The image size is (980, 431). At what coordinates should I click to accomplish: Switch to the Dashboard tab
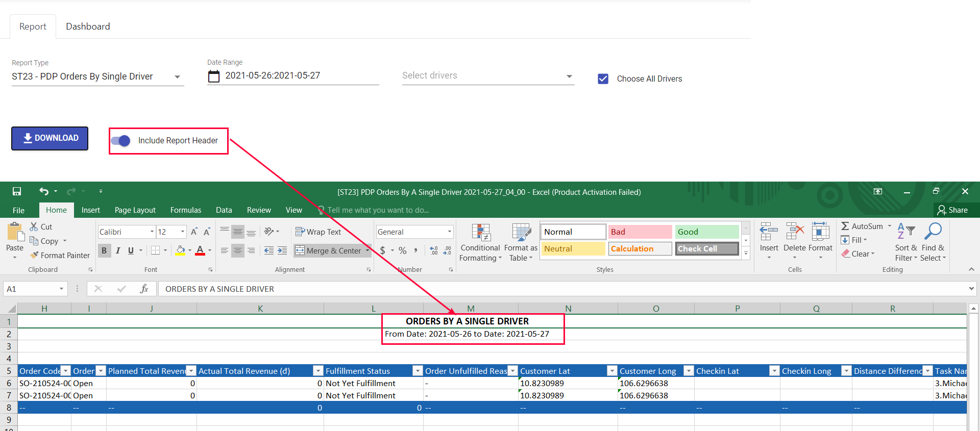click(88, 27)
